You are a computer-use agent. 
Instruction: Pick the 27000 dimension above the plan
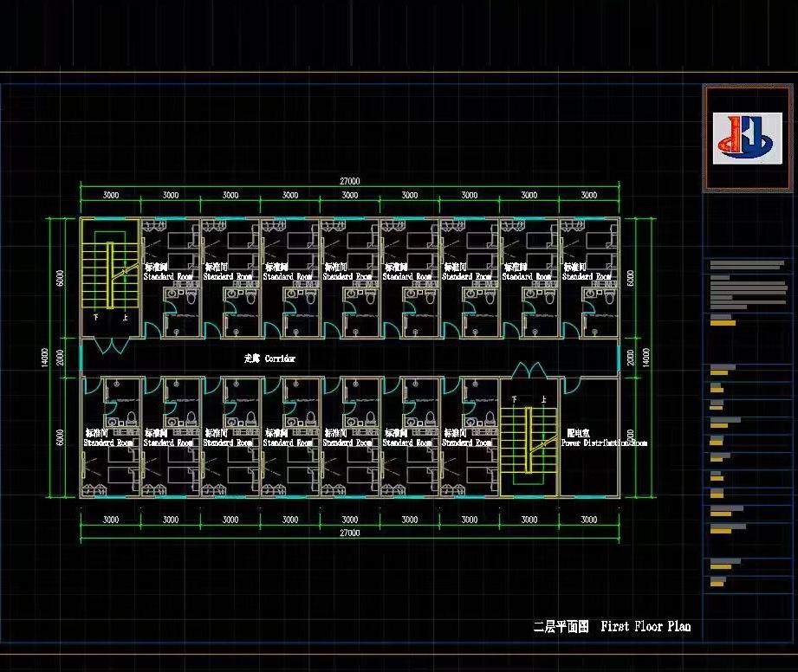[350, 181]
